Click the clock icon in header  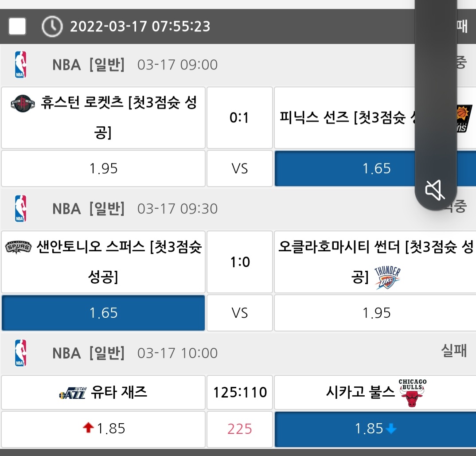tap(52, 27)
